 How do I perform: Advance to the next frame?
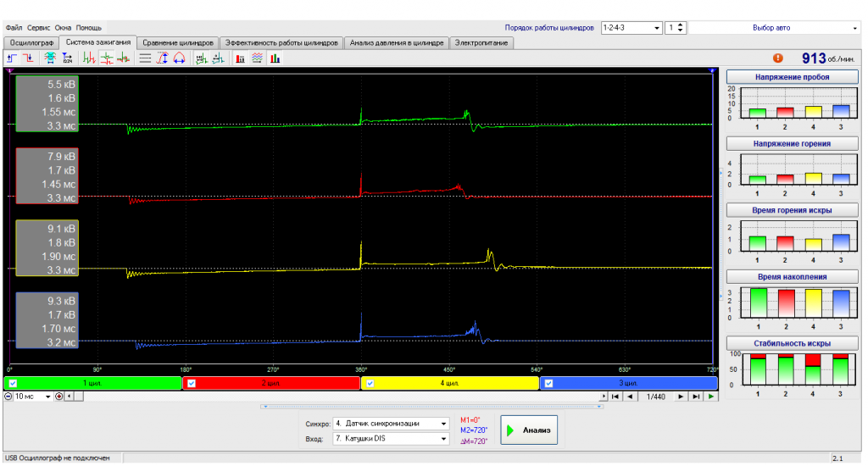[x=681, y=397]
